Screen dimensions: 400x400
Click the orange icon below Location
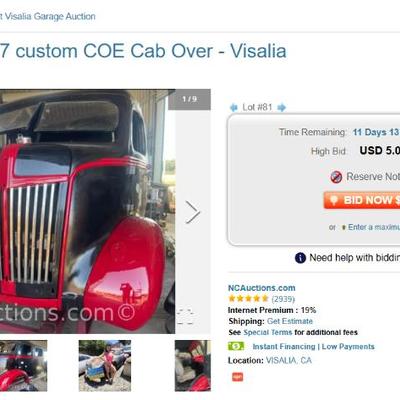(x=237, y=377)
